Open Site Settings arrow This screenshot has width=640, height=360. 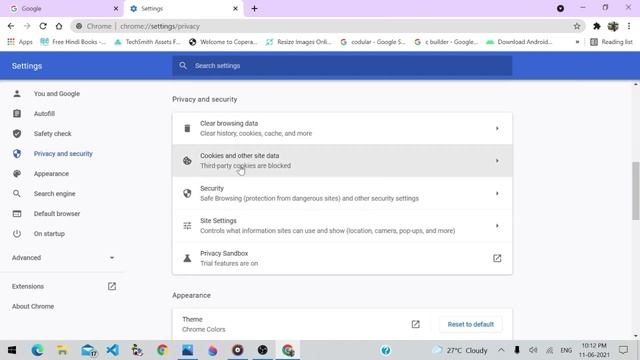pyautogui.click(x=497, y=226)
